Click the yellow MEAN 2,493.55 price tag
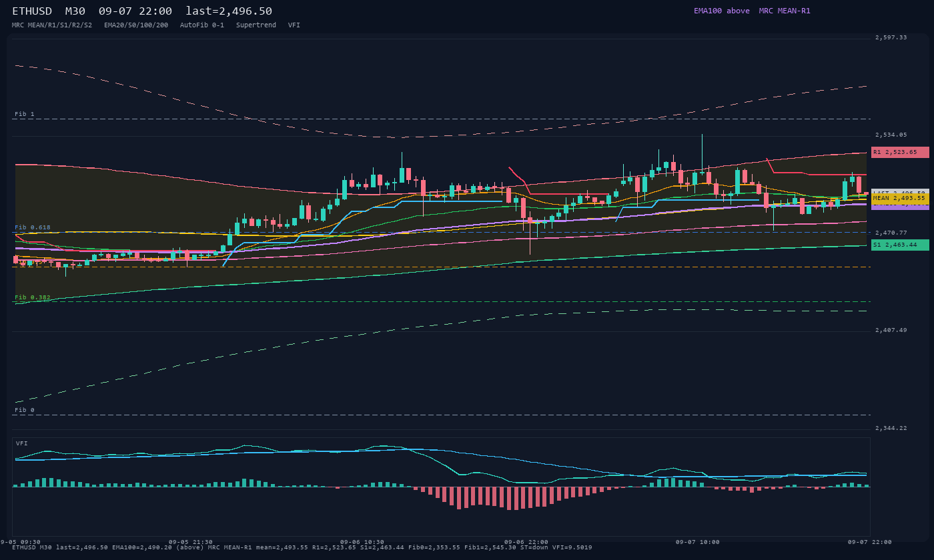Screen dimensions: 934x560 900,198
